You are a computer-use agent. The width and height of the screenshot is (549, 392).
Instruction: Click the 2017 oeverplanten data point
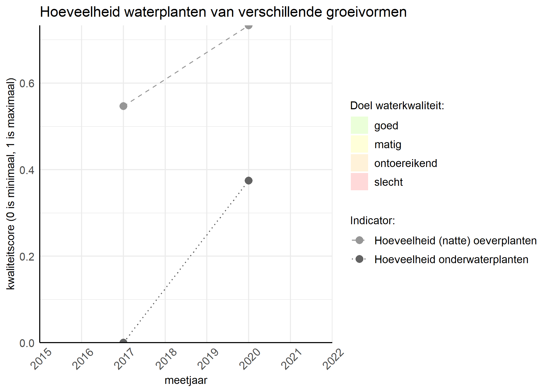click(123, 106)
